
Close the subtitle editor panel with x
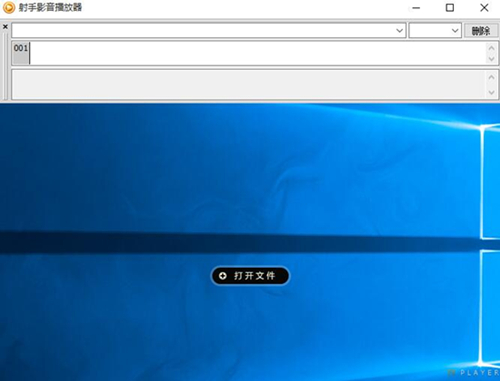[5, 26]
